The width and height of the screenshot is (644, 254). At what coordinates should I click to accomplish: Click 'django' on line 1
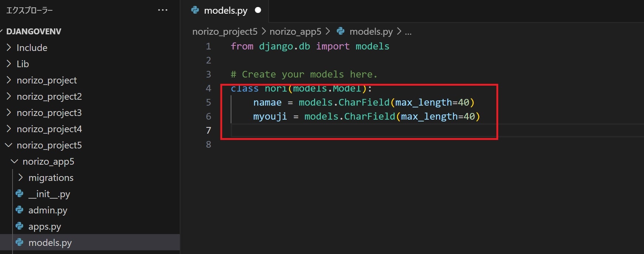(276, 47)
